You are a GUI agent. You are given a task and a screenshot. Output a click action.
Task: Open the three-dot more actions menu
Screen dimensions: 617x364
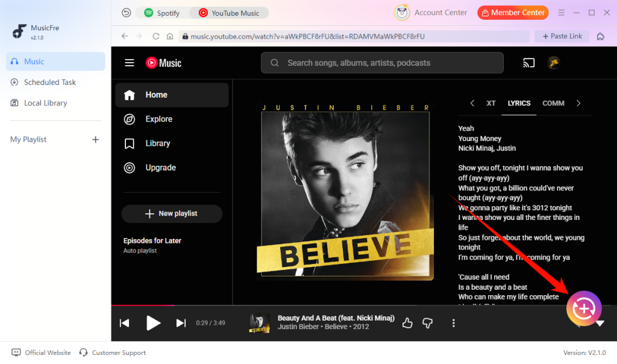click(453, 323)
